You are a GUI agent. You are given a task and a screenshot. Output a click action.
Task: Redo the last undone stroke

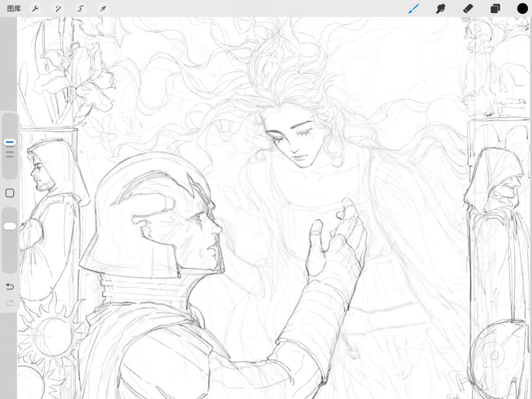click(x=10, y=303)
